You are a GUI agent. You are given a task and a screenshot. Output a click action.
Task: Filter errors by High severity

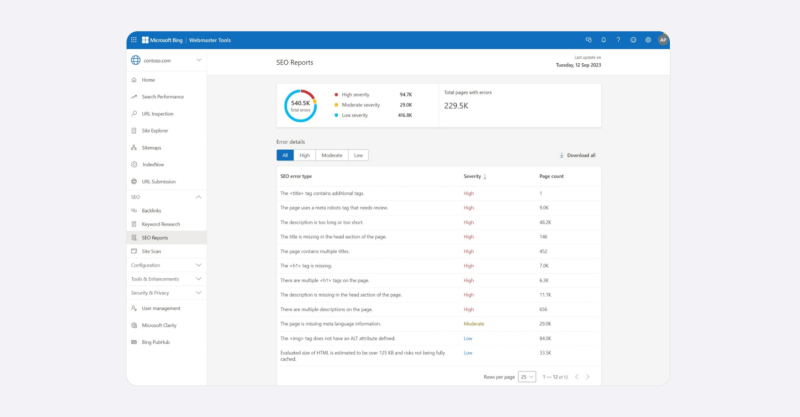click(x=305, y=155)
